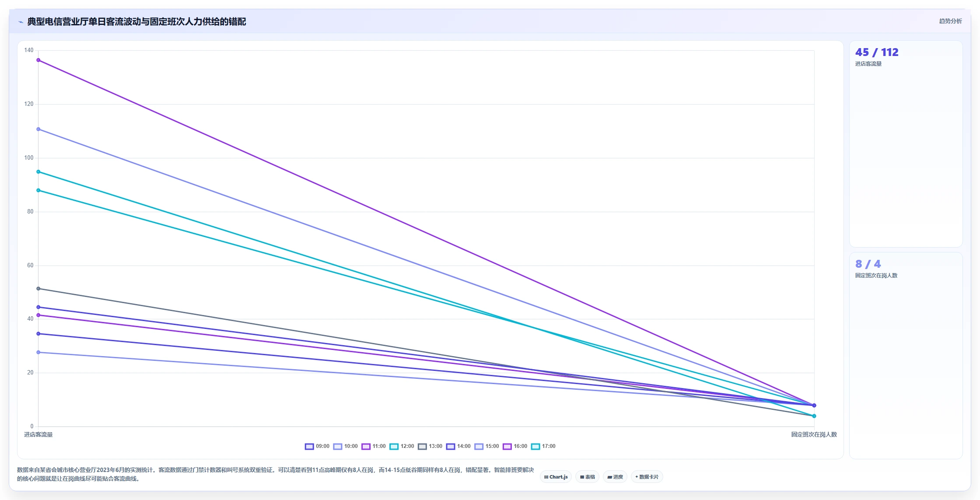Click the Chart.js tag chip
The height and width of the screenshot is (500, 980).
(x=556, y=477)
